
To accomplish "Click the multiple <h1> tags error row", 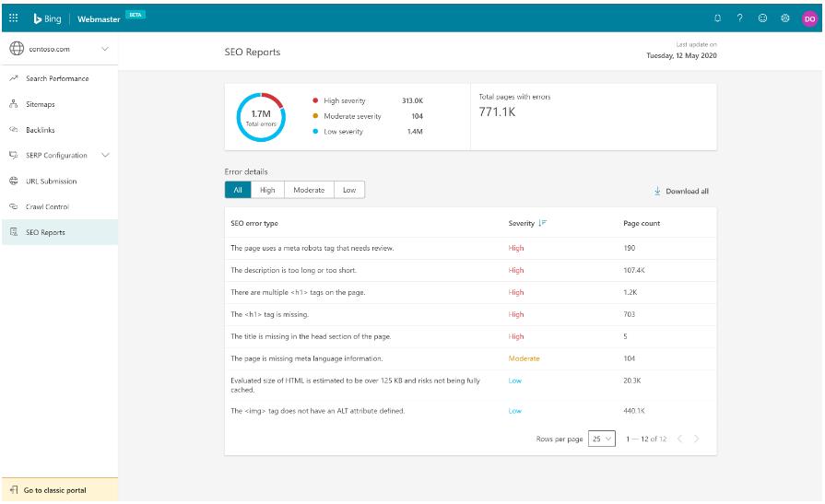I will (x=470, y=292).
